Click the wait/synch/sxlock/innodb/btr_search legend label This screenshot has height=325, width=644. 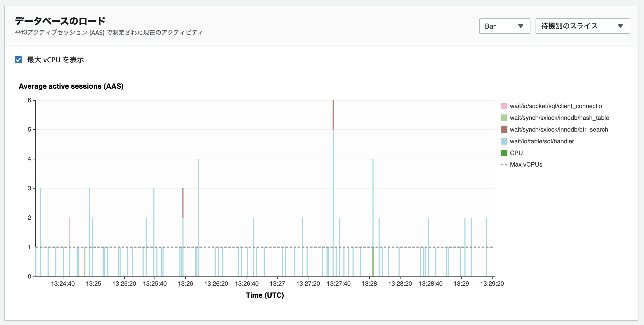click(x=559, y=130)
